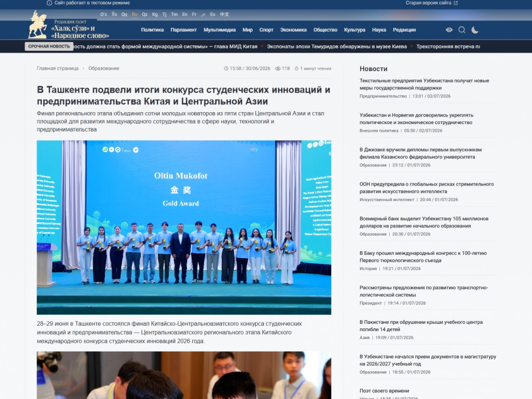532x399 pixels.
Task: Click the Внешняя политика category tag
Action: click(x=379, y=131)
